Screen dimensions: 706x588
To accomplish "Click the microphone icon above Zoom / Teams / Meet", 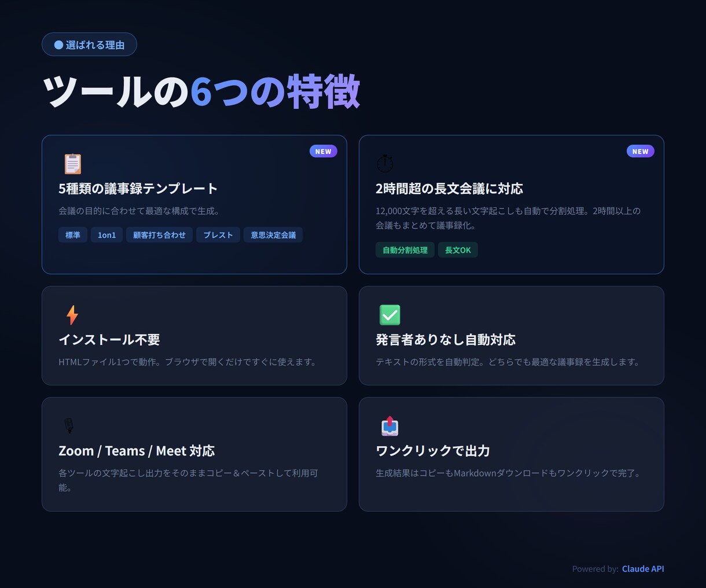I will click(x=69, y=426).
